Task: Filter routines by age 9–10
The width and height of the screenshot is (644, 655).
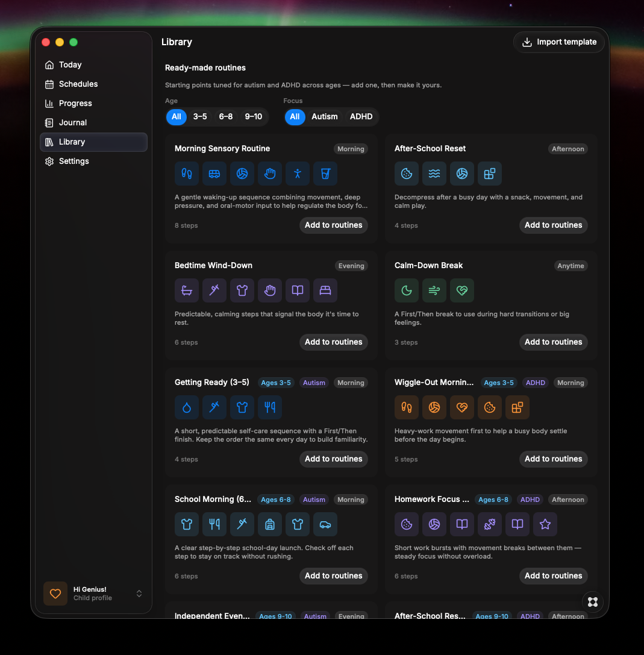Action: click(x=254, y=116)
